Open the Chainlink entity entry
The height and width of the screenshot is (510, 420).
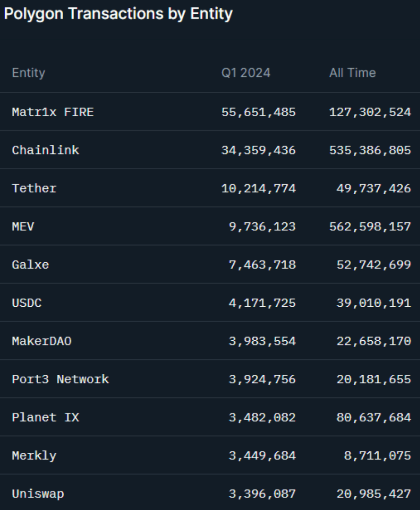pos(45,150)
